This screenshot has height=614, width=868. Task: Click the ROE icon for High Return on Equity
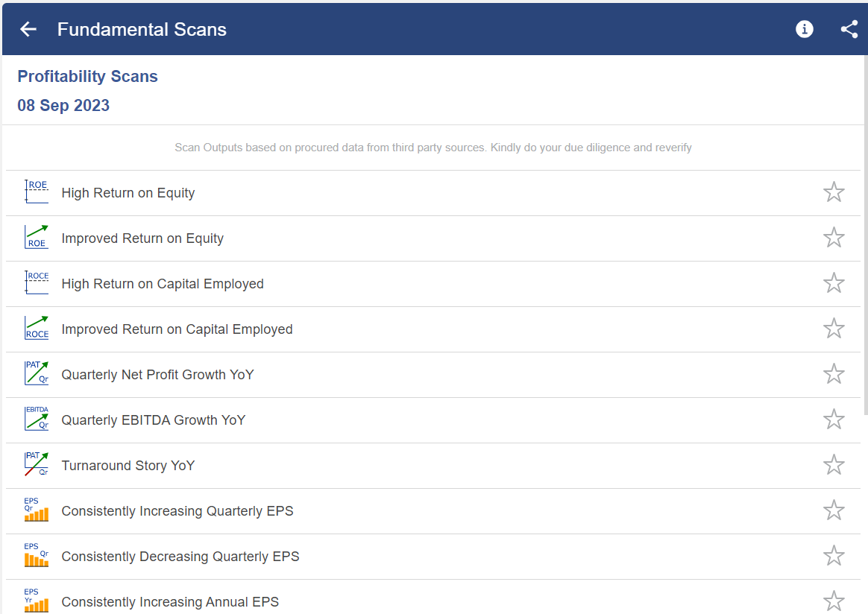[x=37, y=192]
